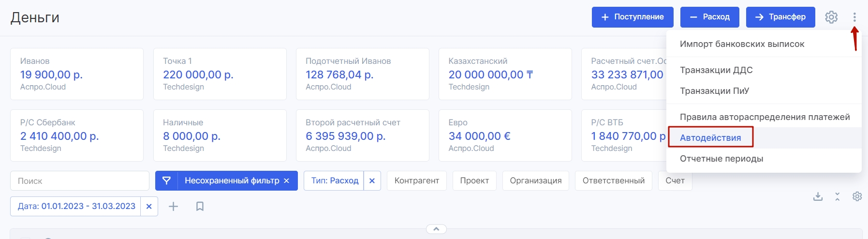Screen dimensions: 868x239
Task: Collapse the accounts panel chevron
Action: coord(436,229)
